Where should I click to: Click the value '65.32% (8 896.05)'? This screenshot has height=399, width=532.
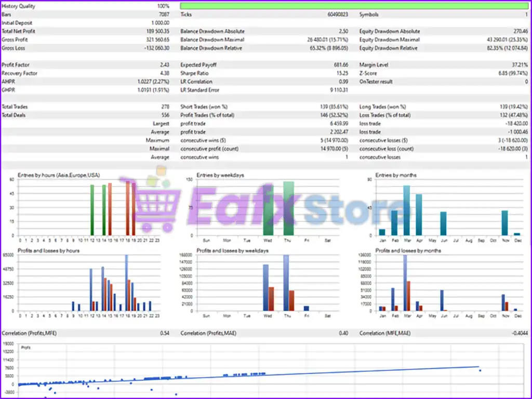(329, 48)
